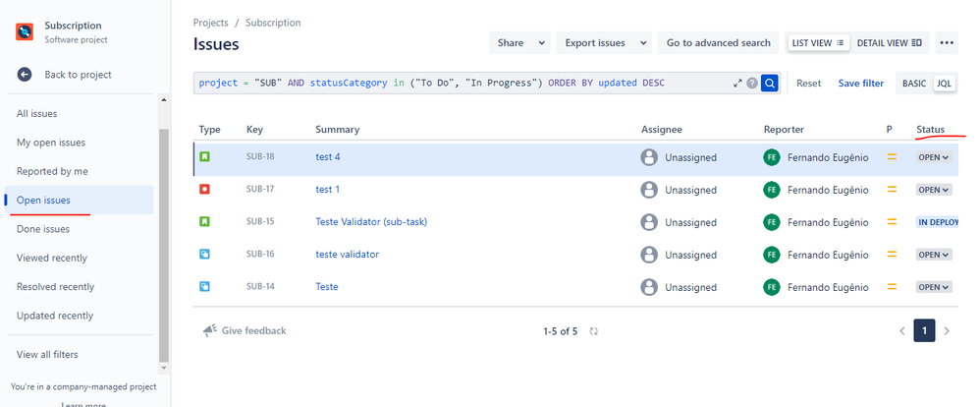Open the 'Teste Validator (sub-task)' issue link
This screenshot has height=407, width=980.
click(371, 221)
